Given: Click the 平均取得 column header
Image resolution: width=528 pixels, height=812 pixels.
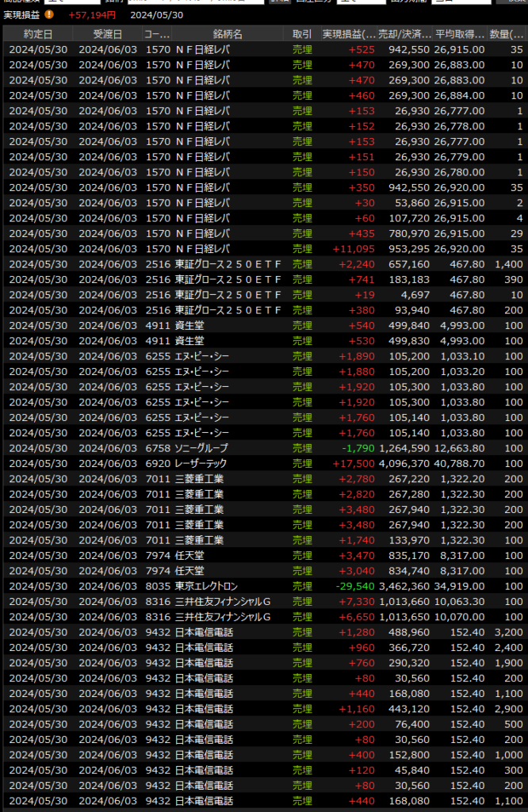Looking at the screenshot, I should [459, 34].
